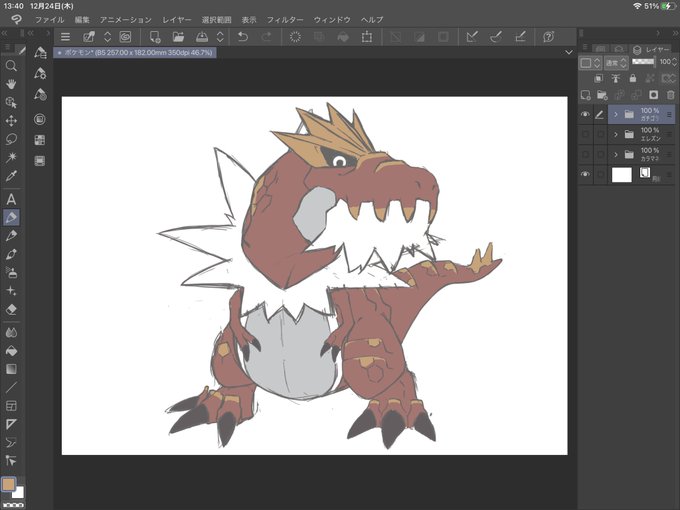This screenshot has width=680, height=510.
Task: Select the Fill bucket tool
Action: (11, 351)
